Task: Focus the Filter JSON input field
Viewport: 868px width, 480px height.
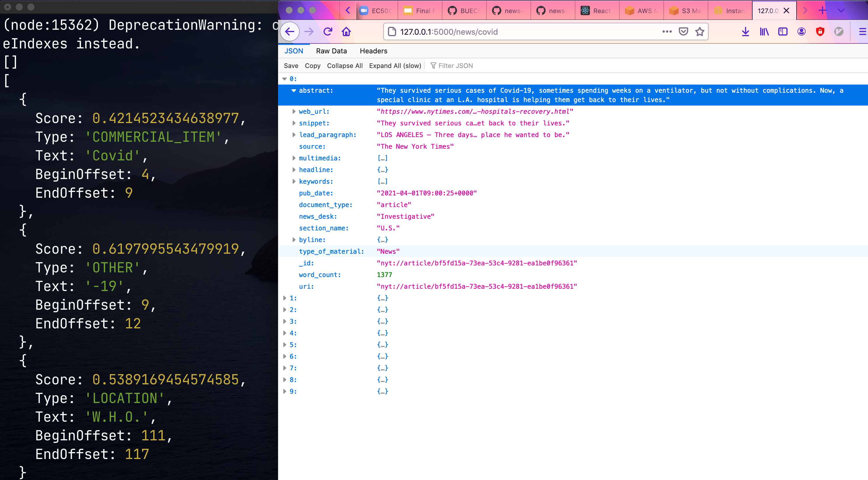Action: [455, 66]
